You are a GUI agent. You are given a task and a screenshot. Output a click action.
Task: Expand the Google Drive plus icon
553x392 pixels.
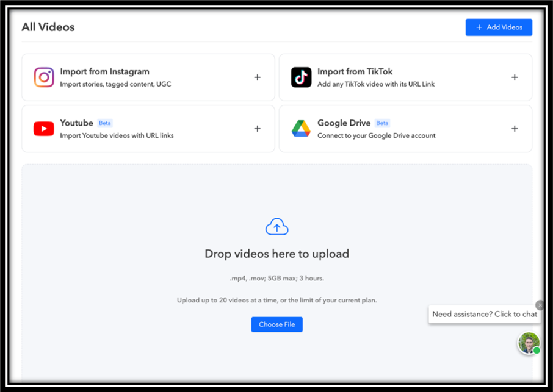[515, 129]
